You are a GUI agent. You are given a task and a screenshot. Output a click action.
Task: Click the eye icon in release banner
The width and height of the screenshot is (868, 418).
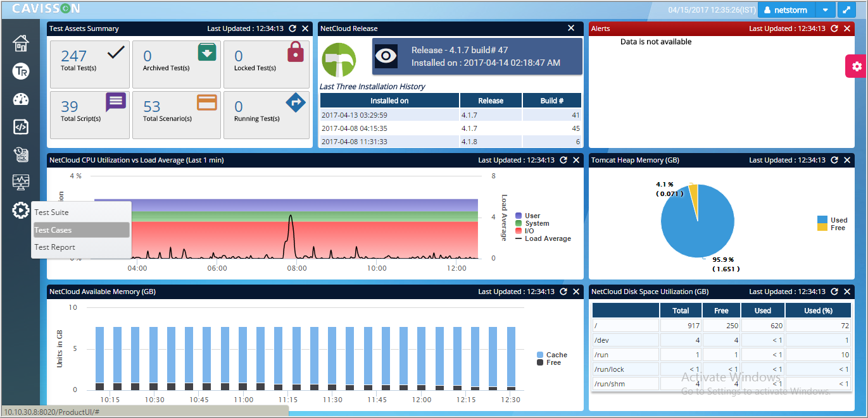pyautogui.click(x=386, y=56)
